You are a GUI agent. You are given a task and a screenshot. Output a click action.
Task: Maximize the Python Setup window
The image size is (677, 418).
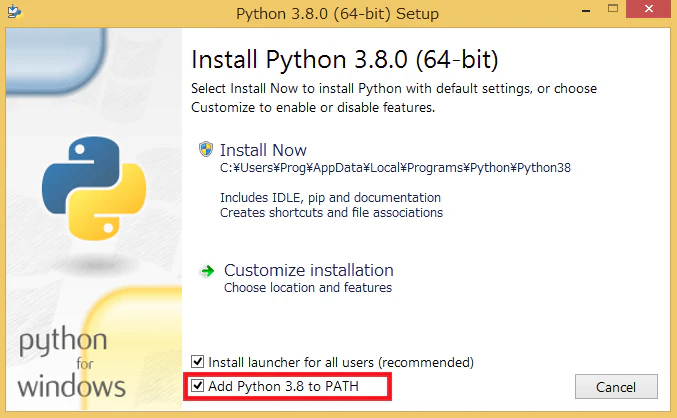(613, 9)
